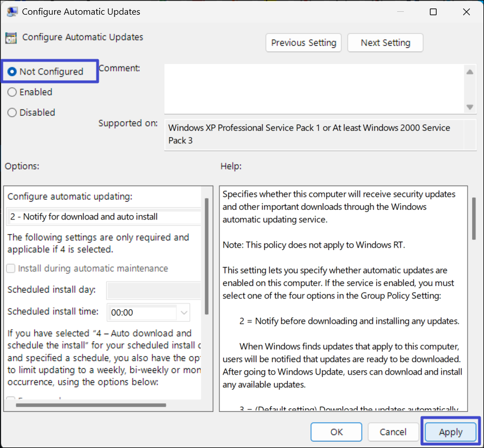The width and height of the screenshot is (484, 448).
Task: Click the Options pane horizontal scrollbar
Action: point(85,405)
